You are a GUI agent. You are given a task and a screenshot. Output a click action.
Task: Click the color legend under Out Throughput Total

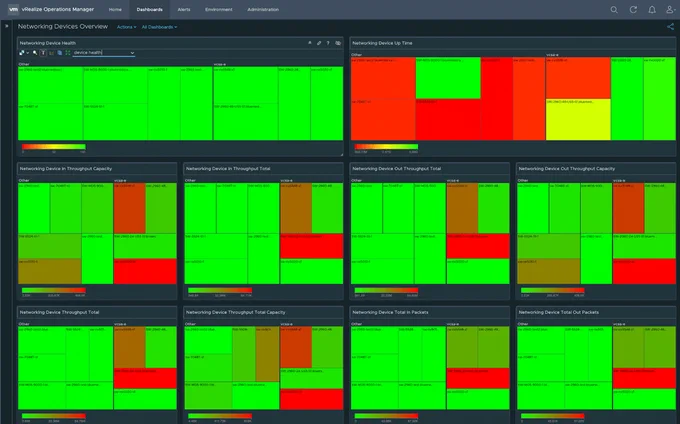[386, 290]
